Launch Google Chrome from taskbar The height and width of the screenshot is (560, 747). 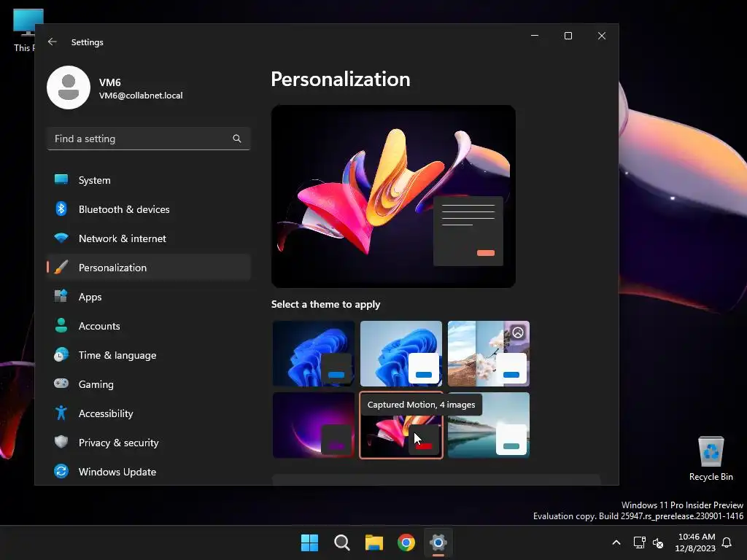406,542
